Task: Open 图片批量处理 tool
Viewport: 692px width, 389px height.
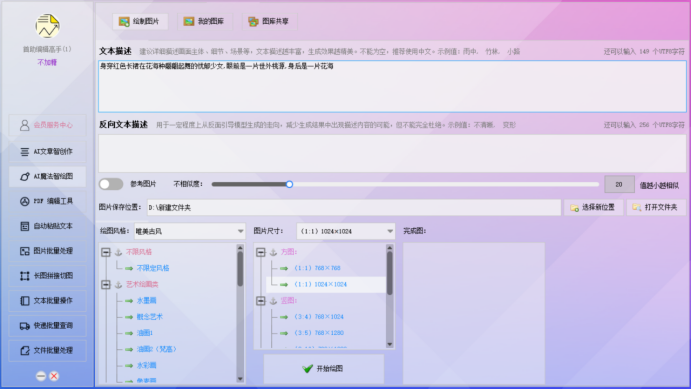Action: [47, 251]
